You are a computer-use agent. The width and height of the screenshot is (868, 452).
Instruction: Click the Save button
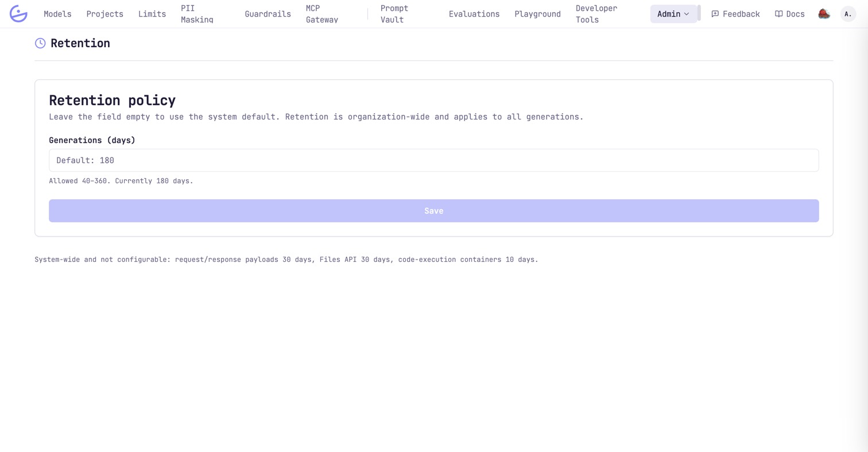[434, 211]
